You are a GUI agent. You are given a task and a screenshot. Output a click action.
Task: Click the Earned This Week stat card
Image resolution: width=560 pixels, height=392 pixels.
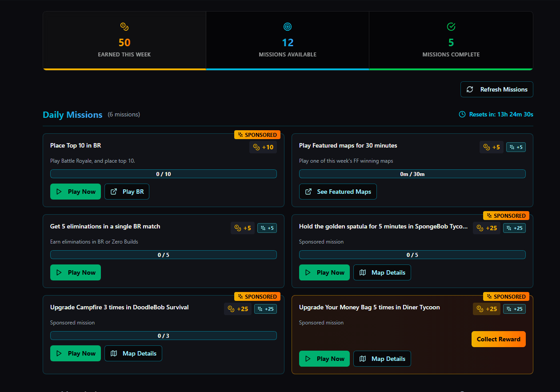pyautogui.click(x=124, y=40)
